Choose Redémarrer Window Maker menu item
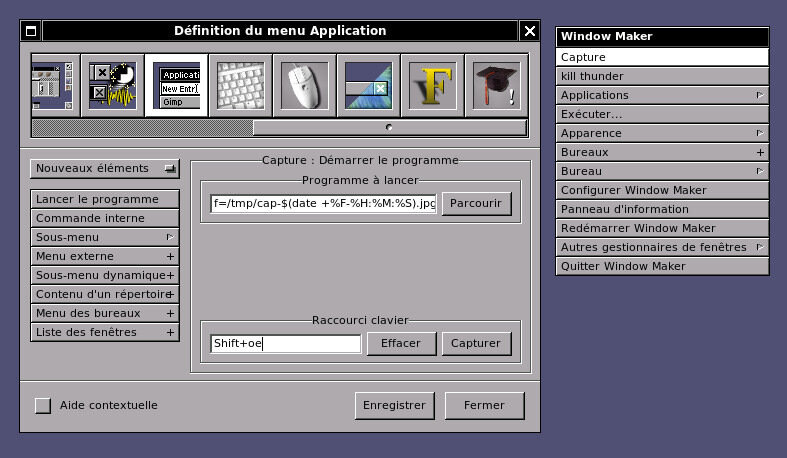Viewport: 787px width, 458px height. 662,228
